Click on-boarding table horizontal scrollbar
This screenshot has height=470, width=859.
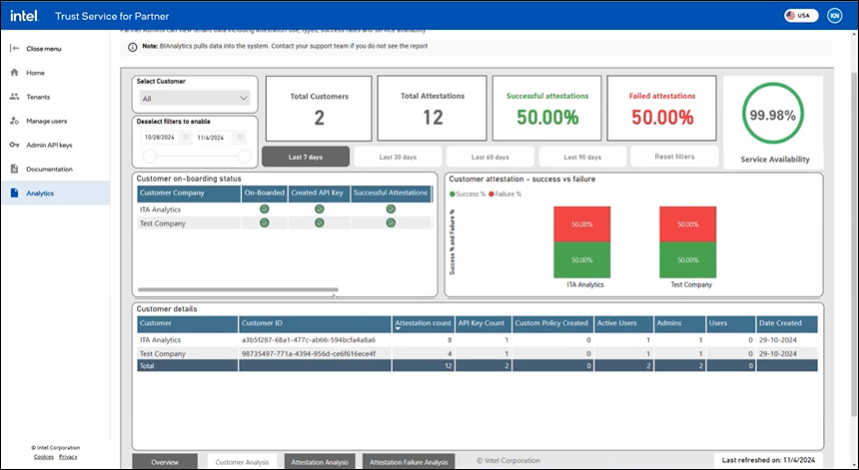click(238, 290)
